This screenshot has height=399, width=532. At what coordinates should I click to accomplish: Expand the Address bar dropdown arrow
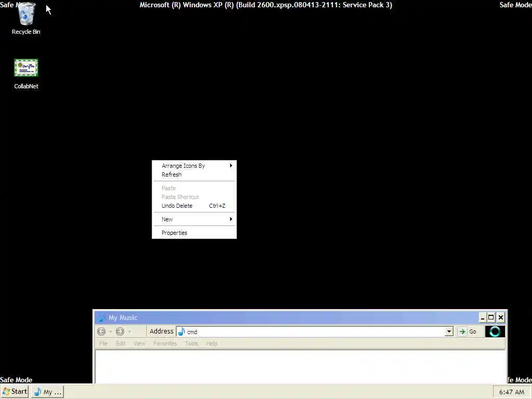pos(449,331)
